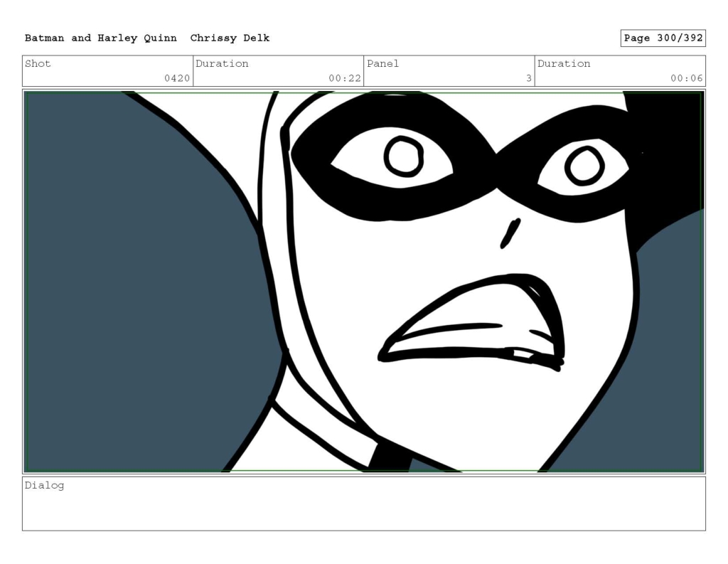Select the panel number 3
728x564 pixels.
[528, 78]
